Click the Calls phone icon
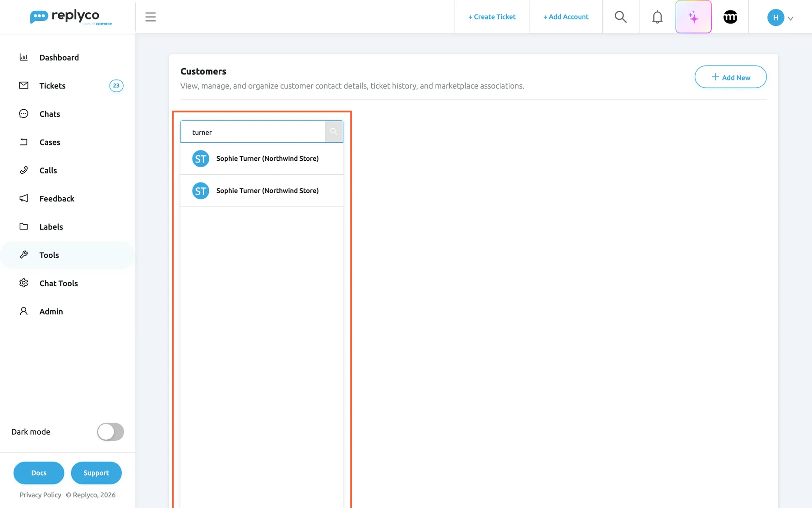The width and height of the screenshot is (812, 508). click(x=24, y=170)
